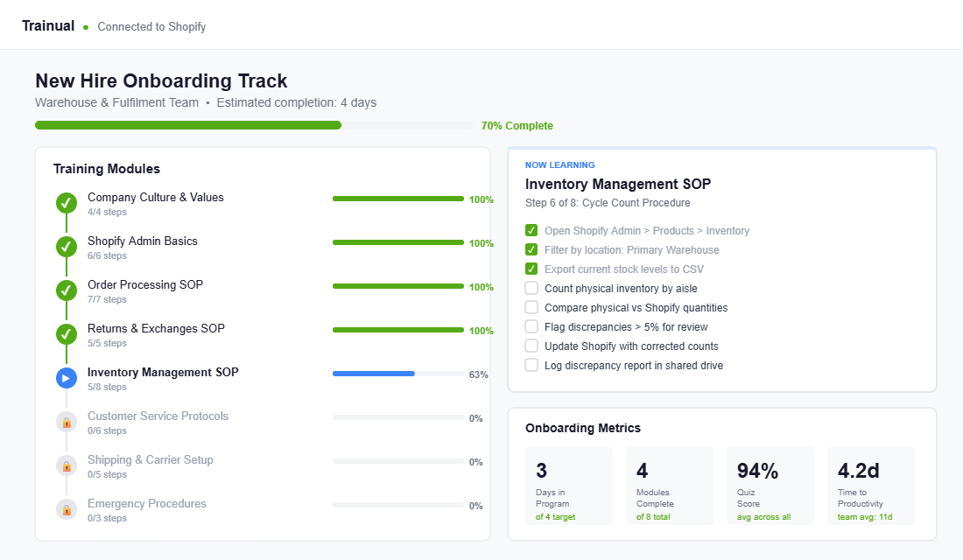Click the Returns & Exchanges SOP completion checkmark
963x560 pixels.
pyautogui.click(x=67, y=334)
